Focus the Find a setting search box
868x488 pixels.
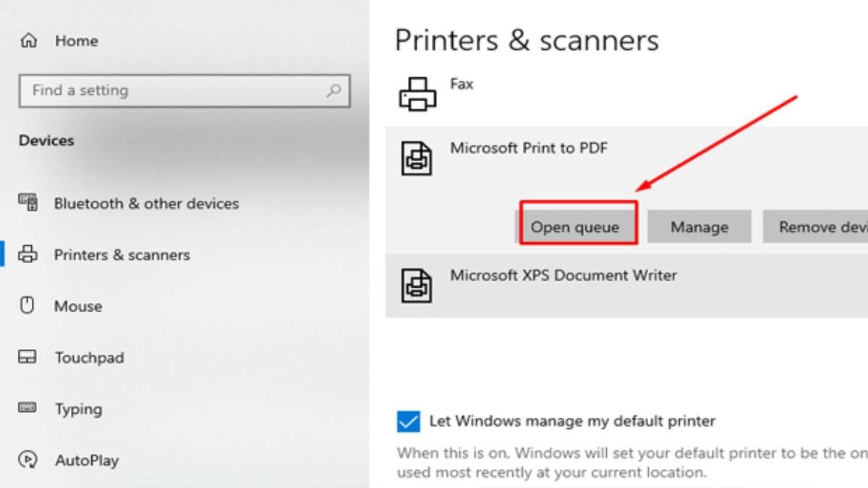[174, 91]
